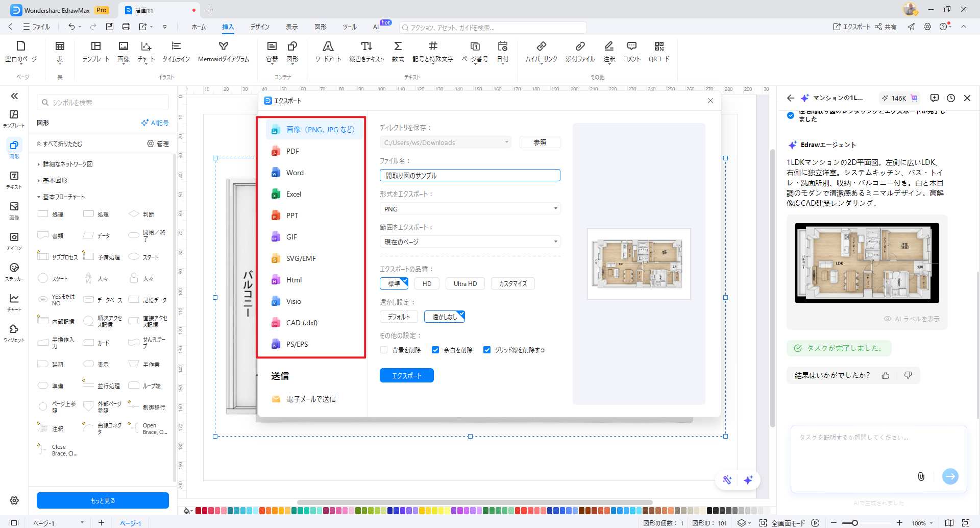
Task: Click the attachment paperclip in chat input
Action: (x=921, y=476)
